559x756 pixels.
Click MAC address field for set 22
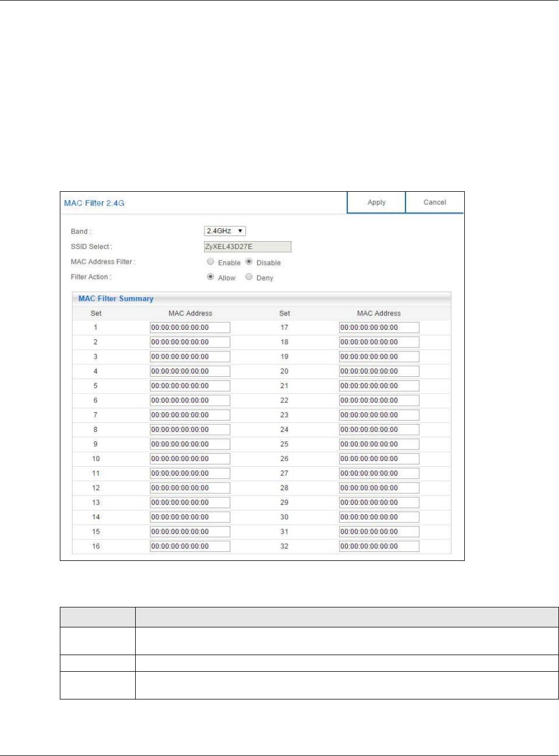(379, 400)
